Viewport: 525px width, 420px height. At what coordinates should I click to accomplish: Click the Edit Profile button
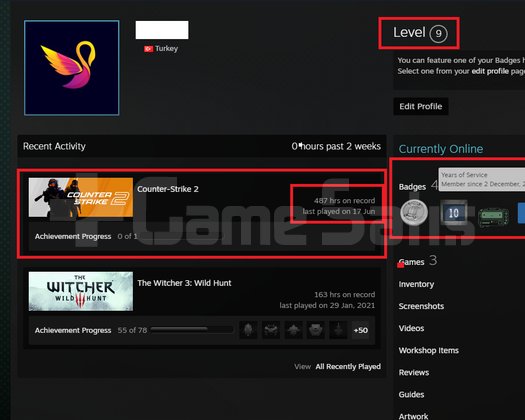pos(421,107)
